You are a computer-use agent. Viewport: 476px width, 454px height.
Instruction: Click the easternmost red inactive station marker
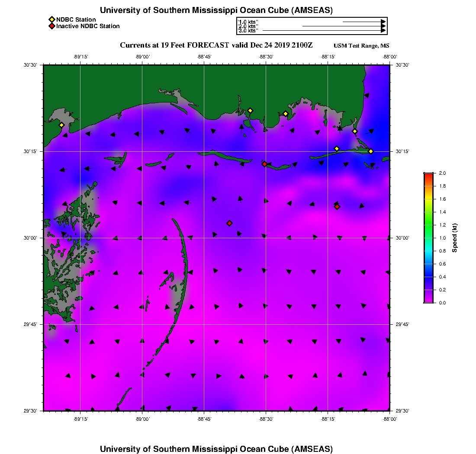pos(337,207)
